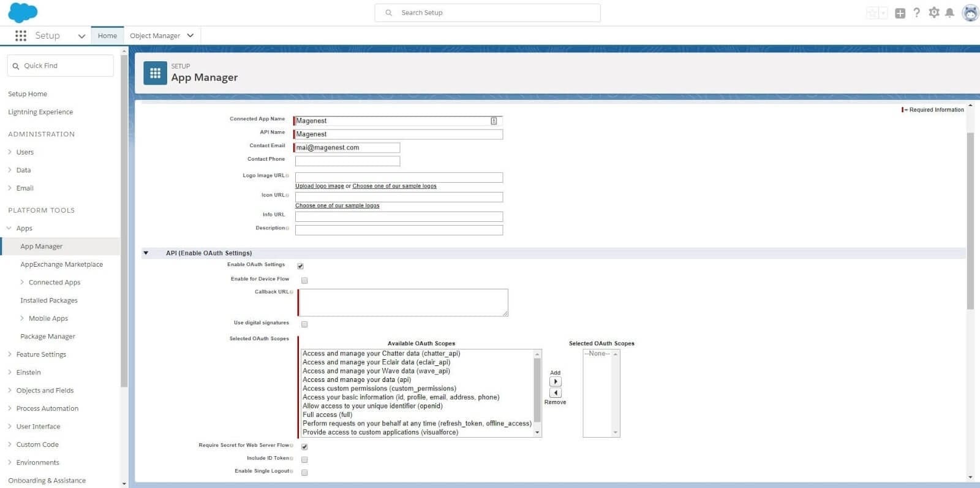Click the help icon next to Callback URL
Viewport: 980px width, 488px height.
click(292, 292)
